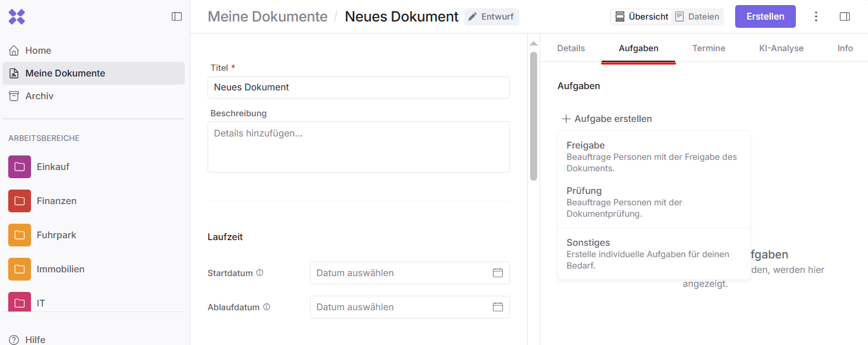
Task: Switch to Übersicht view
Action: click(642, 16)
